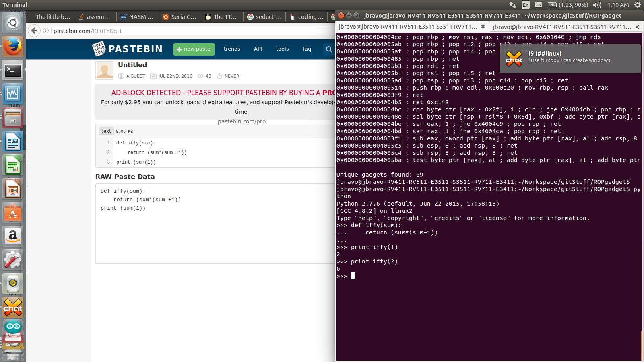Screen dimensions: 644x362
Task: Switch to the 'SerialC…' Firefox tab
Action: tap(180, 17)
